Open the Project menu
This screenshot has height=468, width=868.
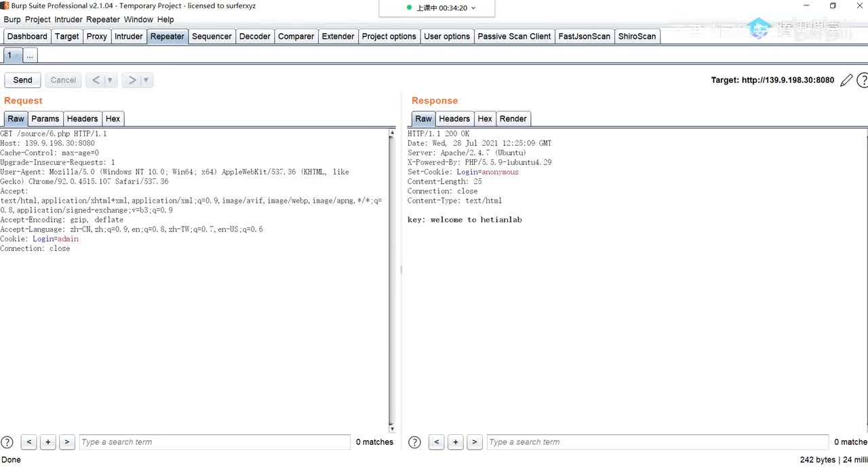[x=38, y=20]
